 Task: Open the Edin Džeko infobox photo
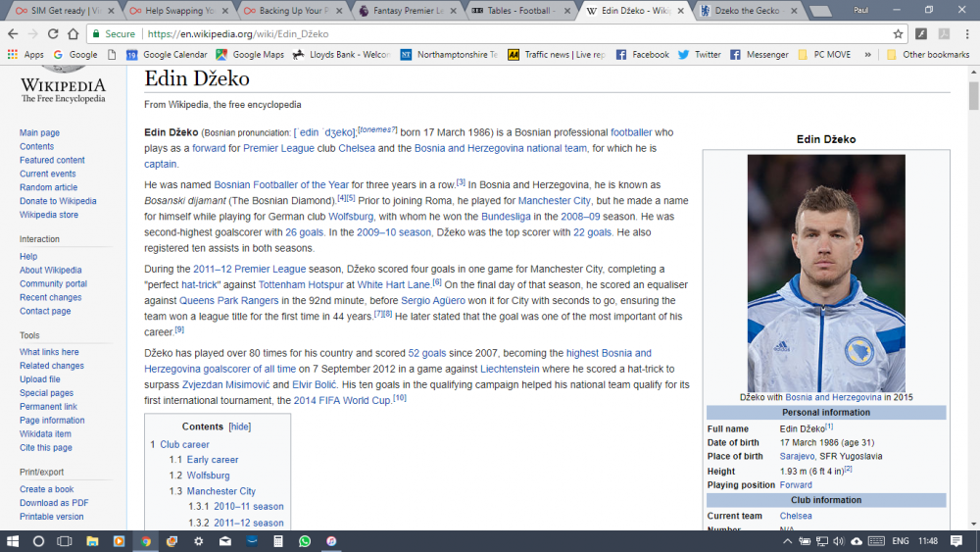point(825,274)
